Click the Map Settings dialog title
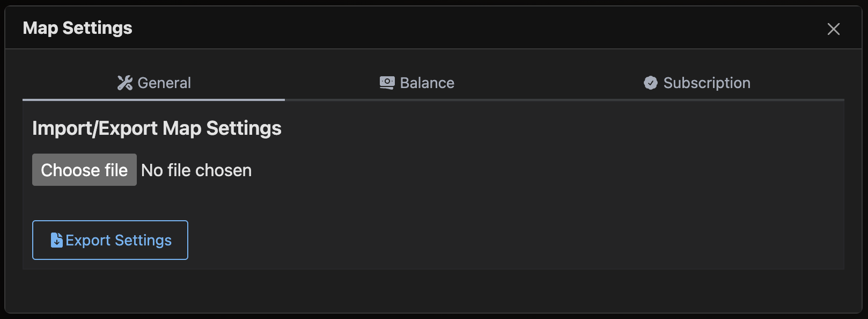The height and width of the screenshot is (319, 868). pyautogui.click(x=78, y=28)
